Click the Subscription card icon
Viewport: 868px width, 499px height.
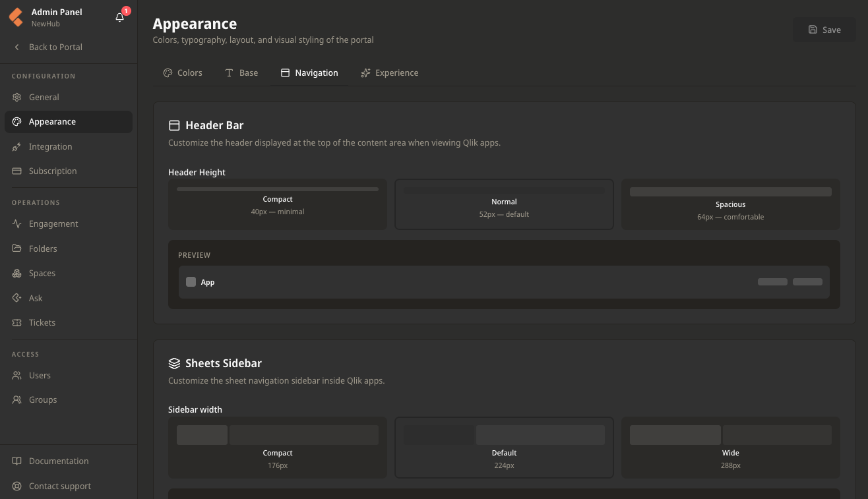[17, 171]
